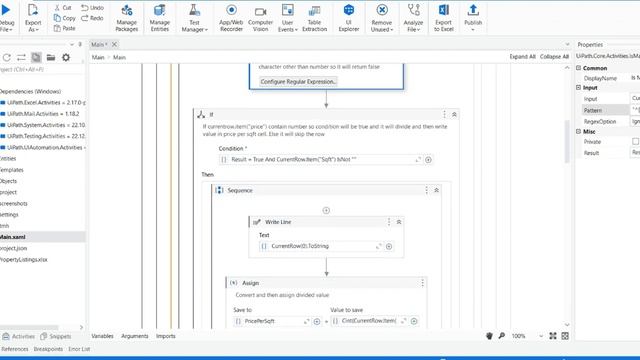Edit the If Condition field
Screen dimensions: 640x360
point(320,160)
